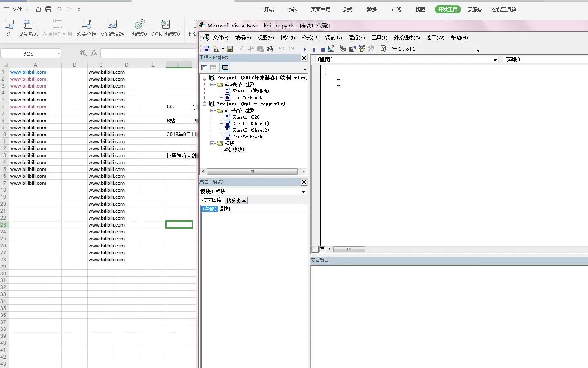Image resolution: width=588 pixels, height=368 pixels.
Task: Click the WPS formula bar input
Action: click(x=148, y=53)
